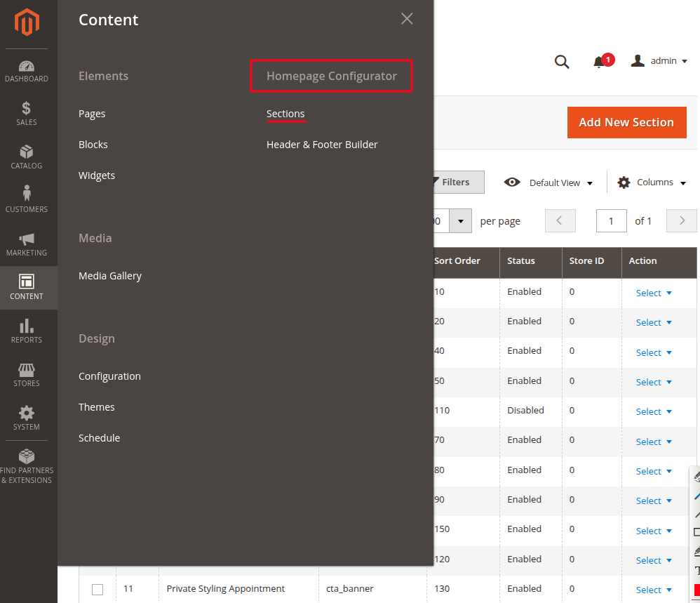Open Design Configuration

point(109,376)
